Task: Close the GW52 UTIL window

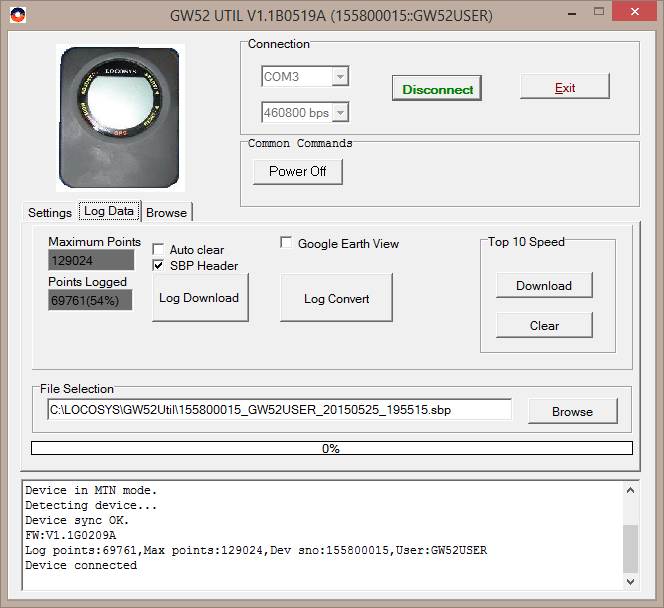Action: (x=637, y=14)
